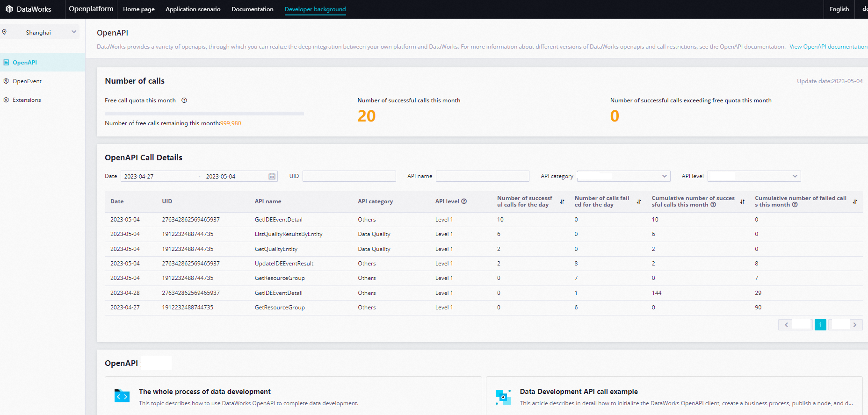Click the OpenEvent sidebar icon
The width and height of the screenshot is (868, 415).
tap(6, 81)
